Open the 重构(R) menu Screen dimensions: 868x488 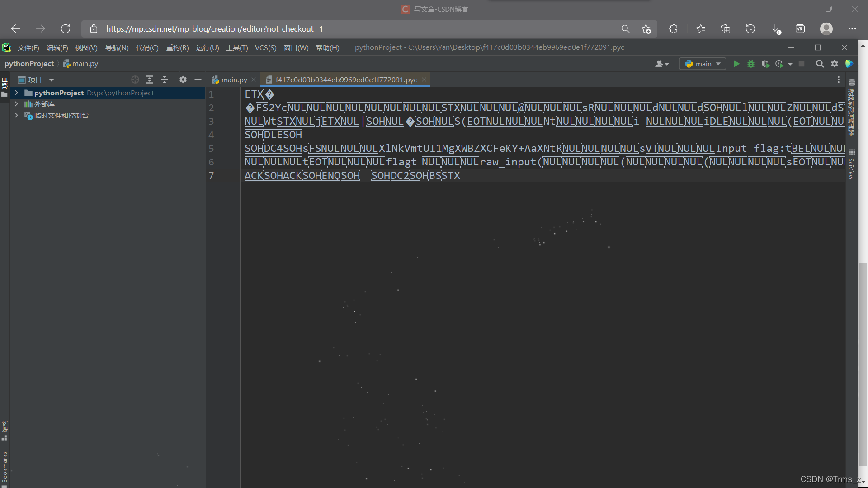[x=177, y=47]
